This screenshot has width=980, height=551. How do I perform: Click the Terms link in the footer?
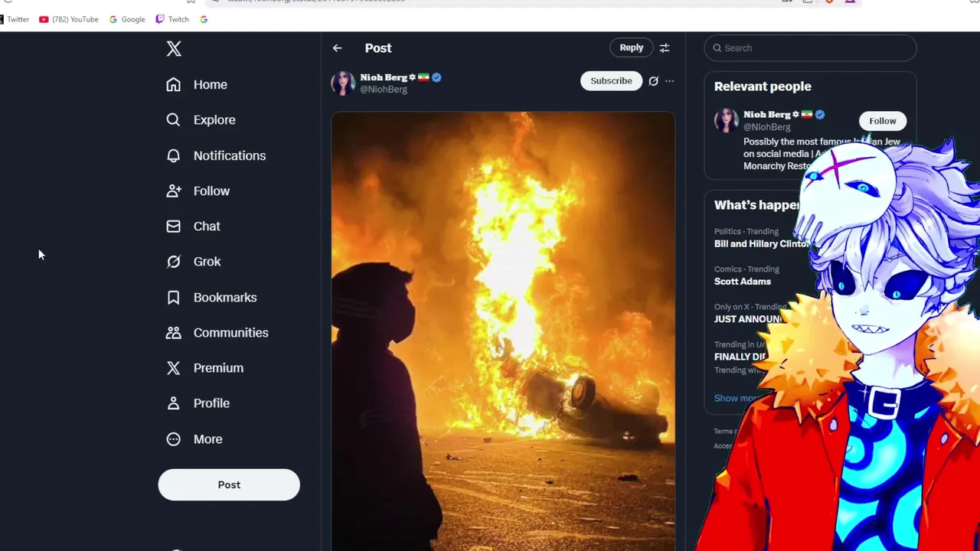coord(724,432)
